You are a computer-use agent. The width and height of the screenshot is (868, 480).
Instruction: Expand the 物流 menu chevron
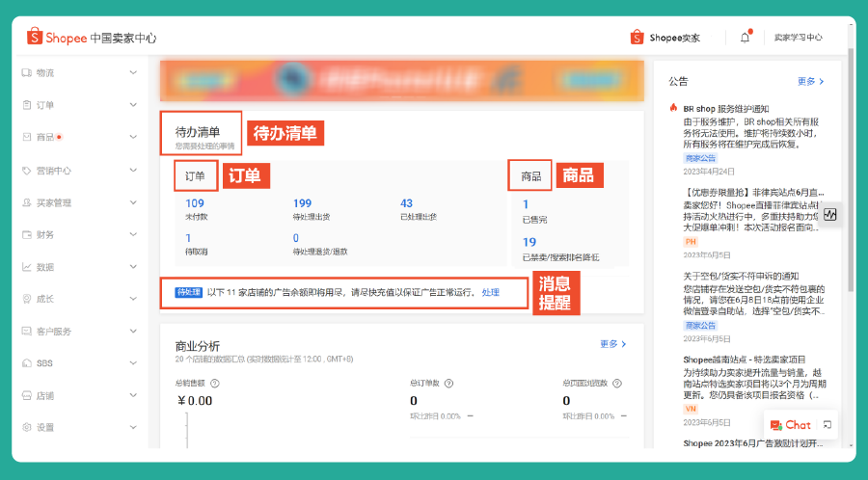click(x=133, y=72)
